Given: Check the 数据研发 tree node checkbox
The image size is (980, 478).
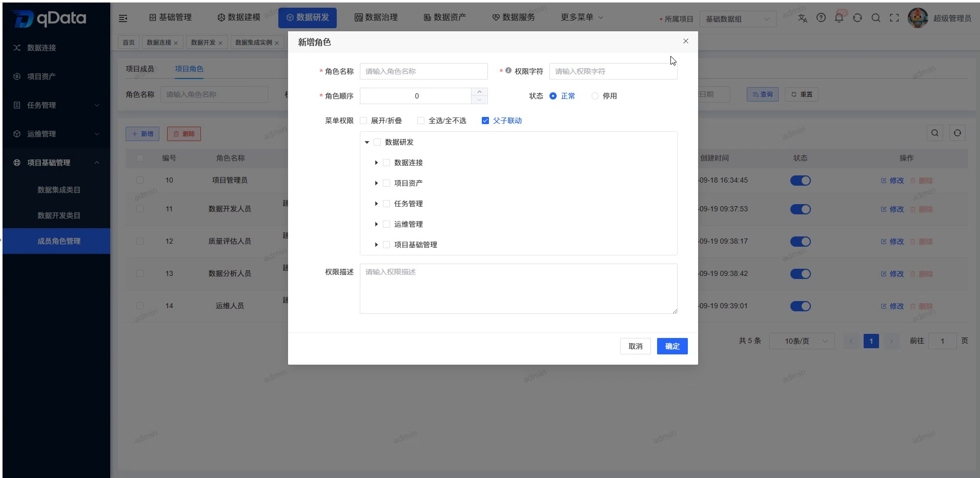Looking at the screenshot, I should point(377,142).
